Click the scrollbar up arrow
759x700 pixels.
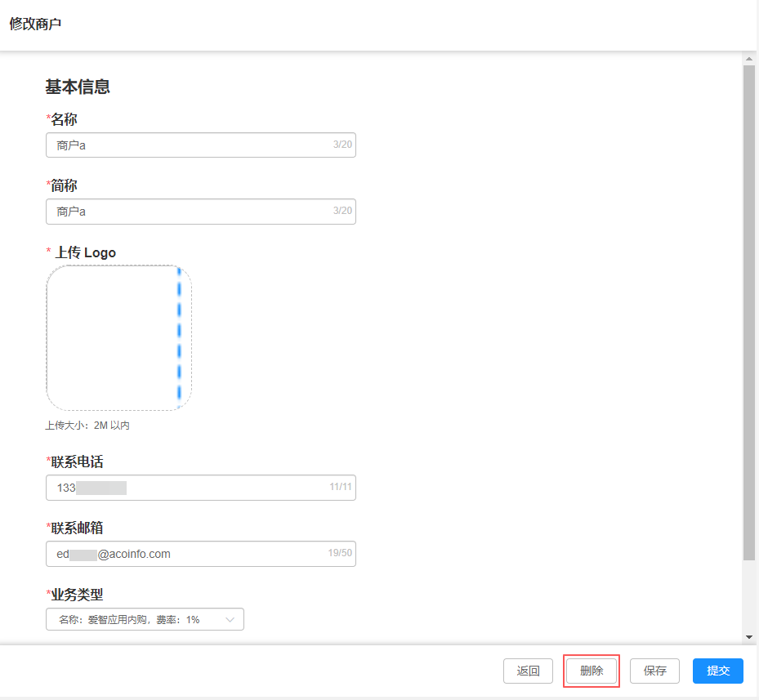tap(749, 57)
